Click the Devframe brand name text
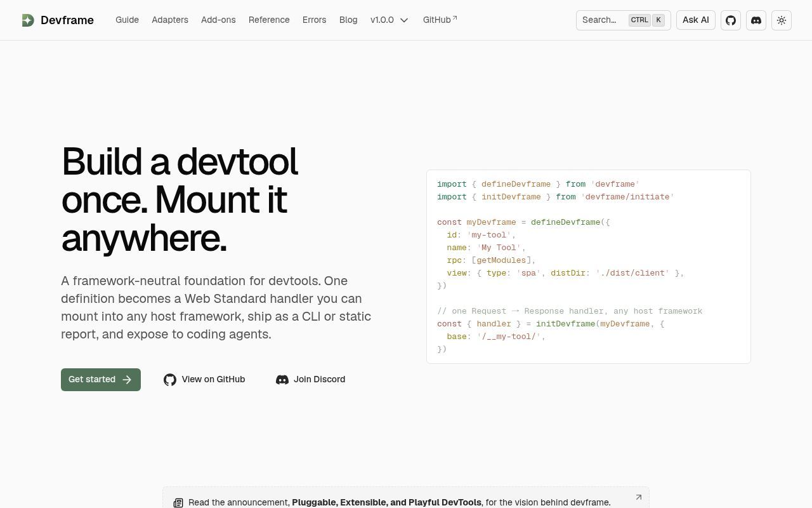 [67, 20]
